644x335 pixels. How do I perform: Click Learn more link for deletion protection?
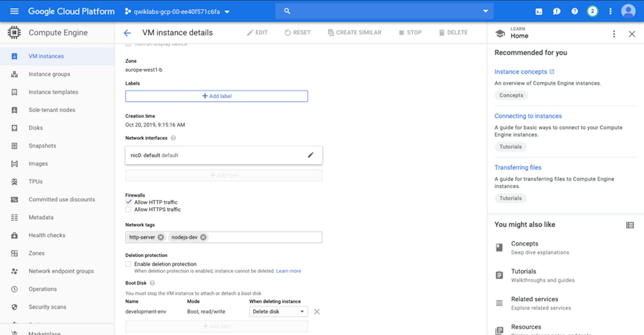(288, 271)
